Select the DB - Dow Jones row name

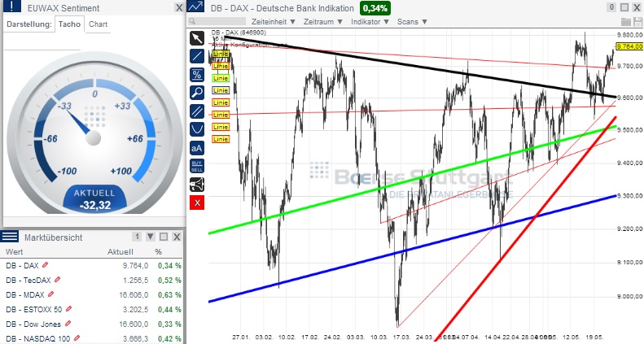click(33, 324)
